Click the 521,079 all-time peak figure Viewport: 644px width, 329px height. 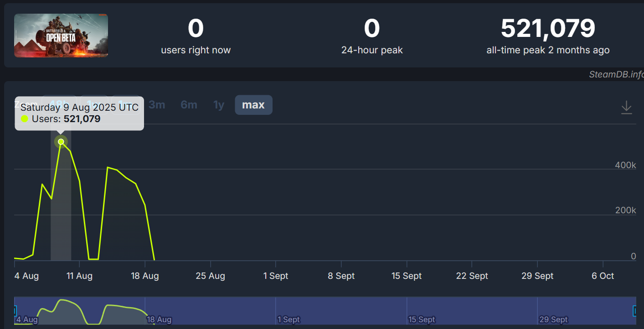(548, 28)
